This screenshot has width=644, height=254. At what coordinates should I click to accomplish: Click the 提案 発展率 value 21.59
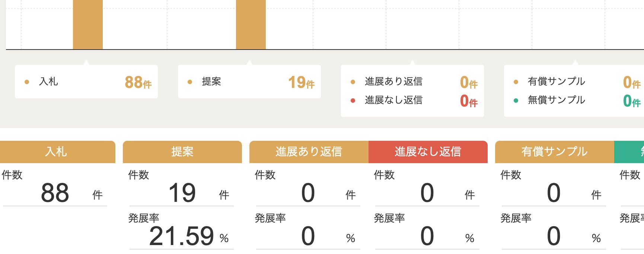pyautogui.click(x=182, y=236)
